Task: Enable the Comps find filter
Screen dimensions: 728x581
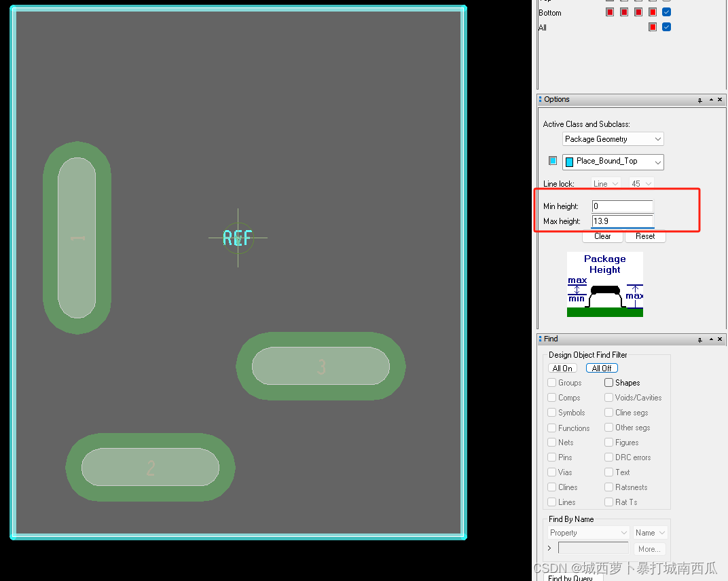Action: [x=551, y=397]
